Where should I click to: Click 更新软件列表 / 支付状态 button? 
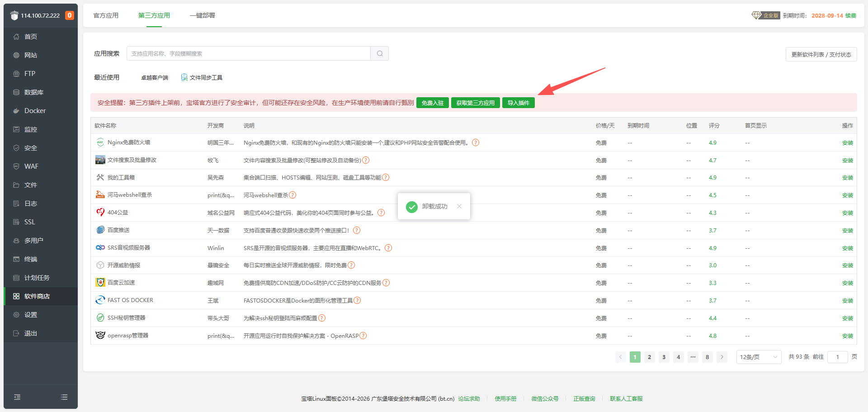tap(821, 54)
